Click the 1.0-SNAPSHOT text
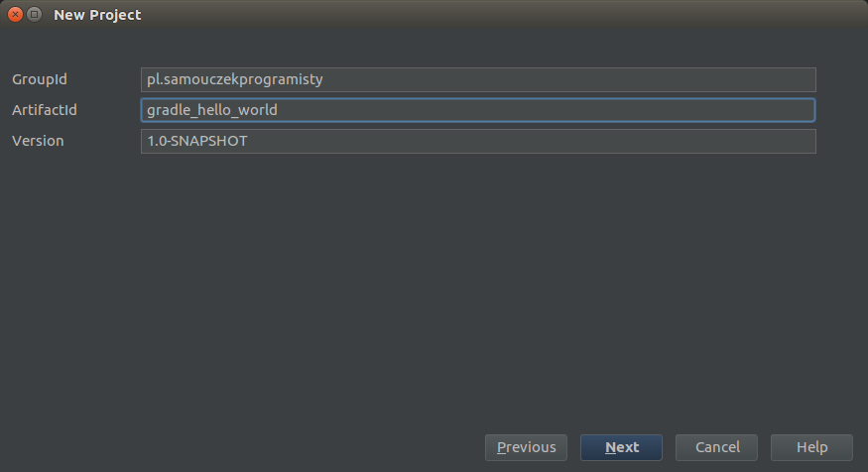The height and width of the screenshot is (472, 868). coord(197,141)
